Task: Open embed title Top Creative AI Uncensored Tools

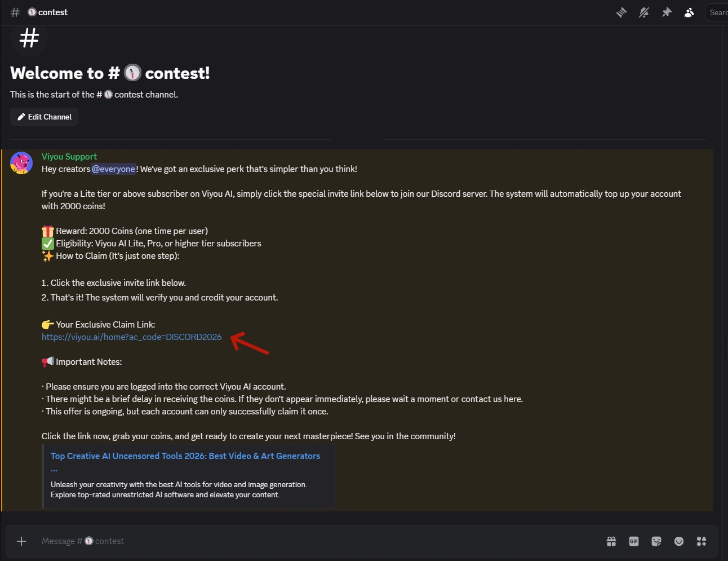Action: click(185, 456)
